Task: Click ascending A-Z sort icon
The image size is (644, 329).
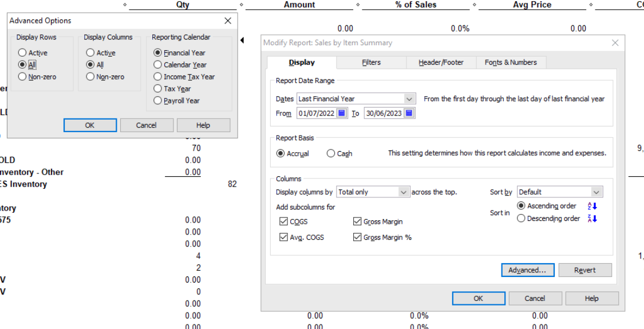Action: click(x=592, y=206)
